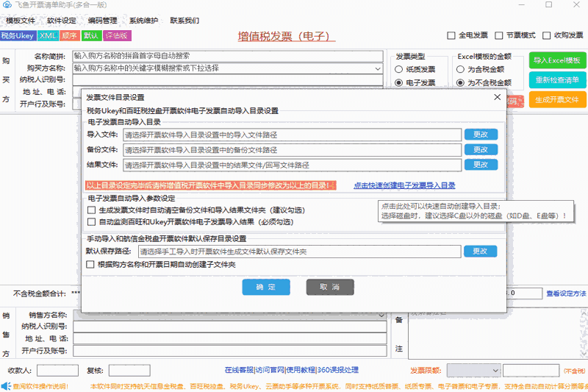The width and height of the screenshot is (588, 392).
Task: Click 点击快速创建电子发票导入目录 link
Action: point(404,185)
